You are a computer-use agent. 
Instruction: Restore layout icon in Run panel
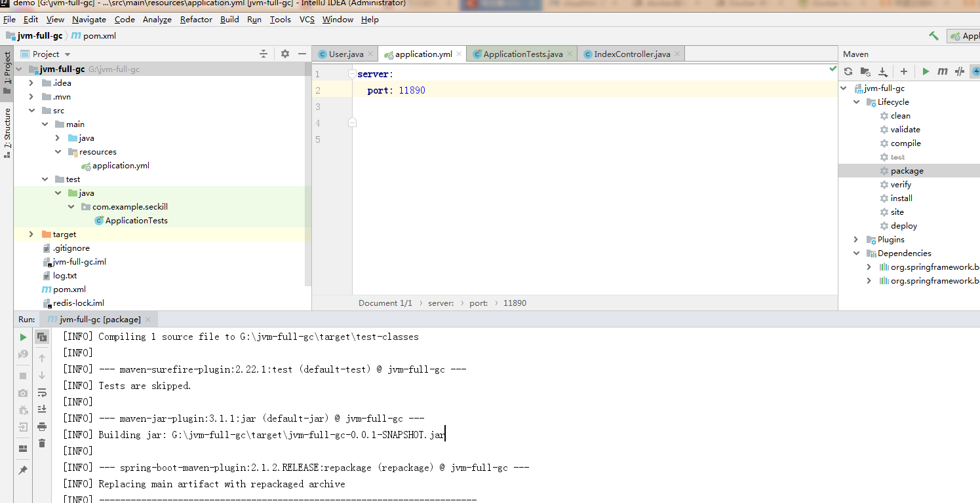click(x=23, y=449)
